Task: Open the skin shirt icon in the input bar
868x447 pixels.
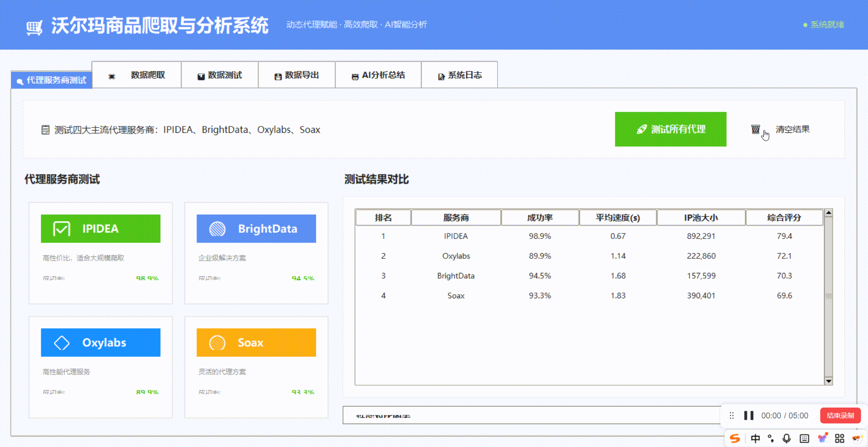Action: pyautogui.click(x=823, y=438)
